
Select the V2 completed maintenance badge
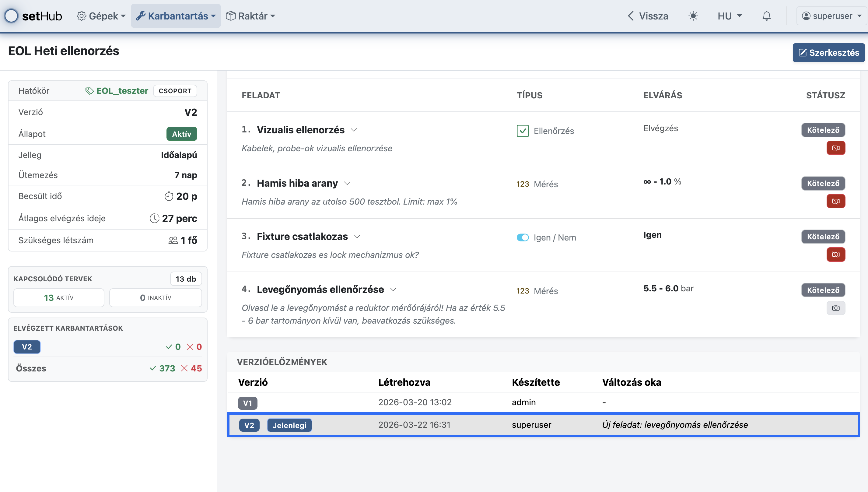pyautogui.click(x=27, y=347)
